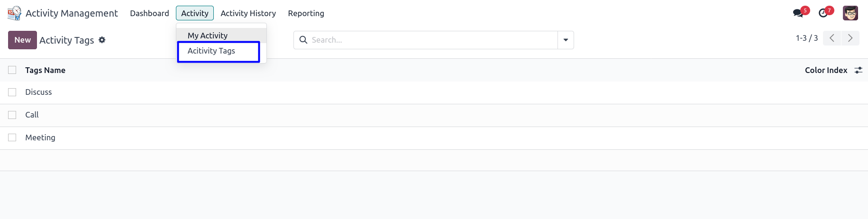Image resolution: width=868 pixels, height=219 pixels.
Task: Open the Activity History menu
Action: click(x=248, y=13)
